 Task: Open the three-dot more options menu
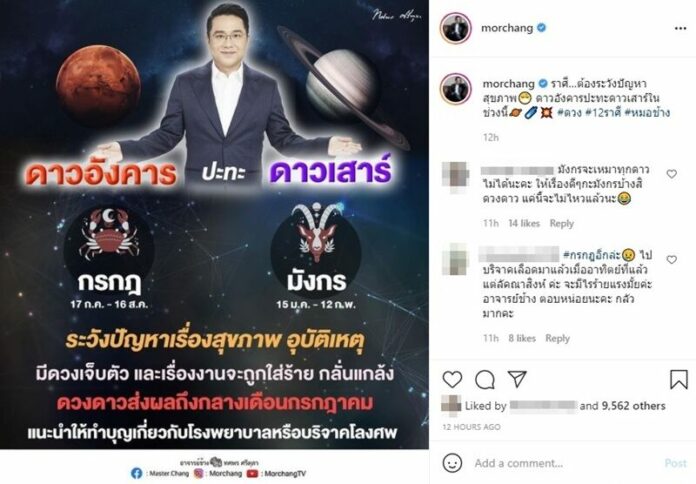(x=680, y=28)
